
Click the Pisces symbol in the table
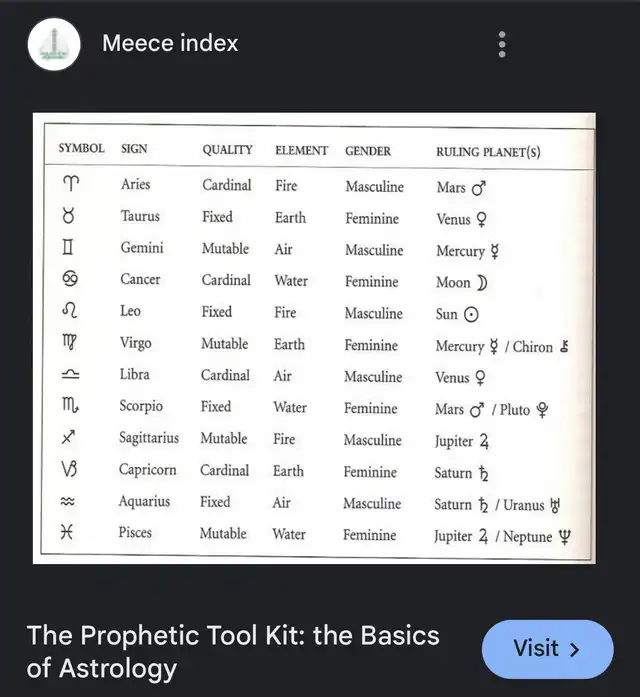[66, 531]
